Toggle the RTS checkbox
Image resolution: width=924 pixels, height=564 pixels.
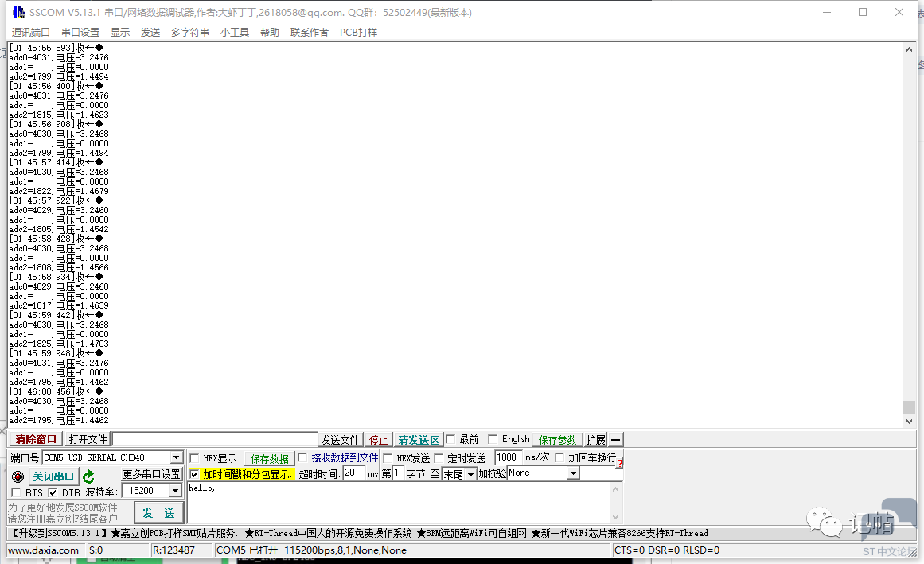coord(16,492)
